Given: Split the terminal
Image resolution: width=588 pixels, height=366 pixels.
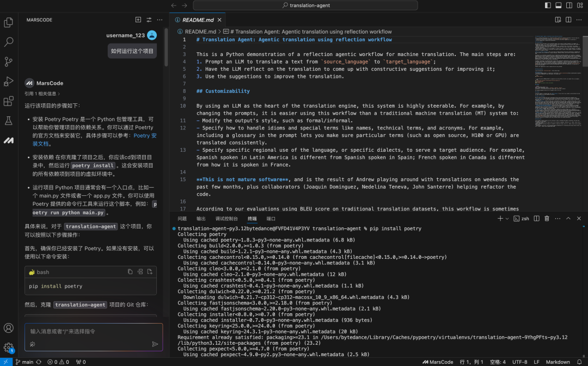Looking at the screenshot, I should (537, 219).
